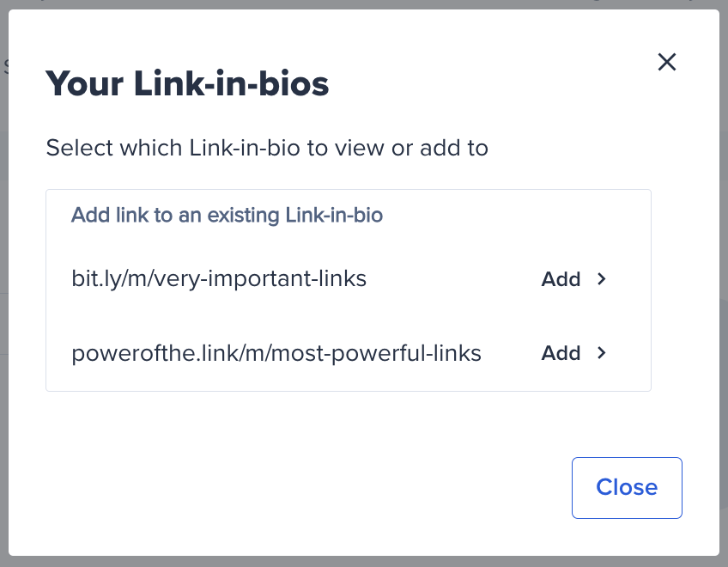
Task: Click the arrow icon on most-powerful-links row
Action: coord(601,353)
